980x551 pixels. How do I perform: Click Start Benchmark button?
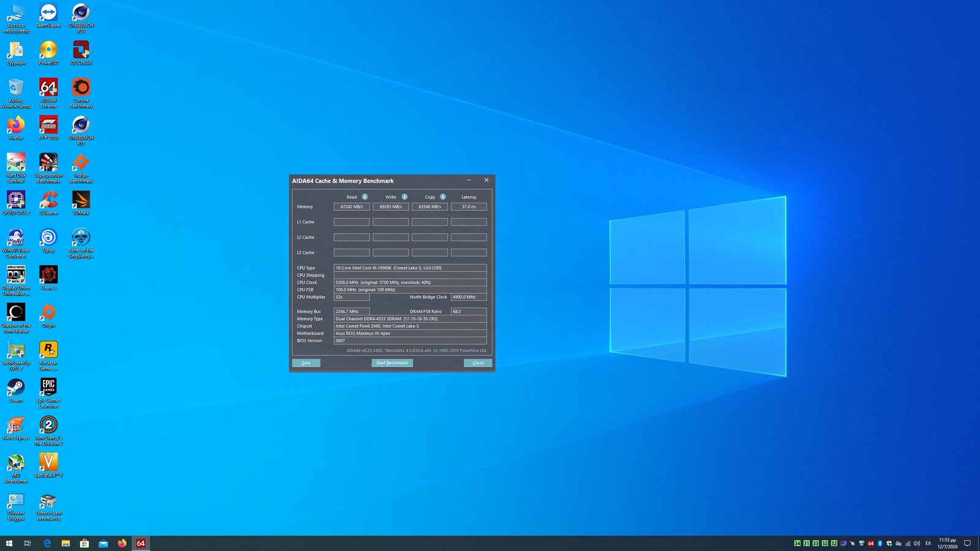click(392, 363)
